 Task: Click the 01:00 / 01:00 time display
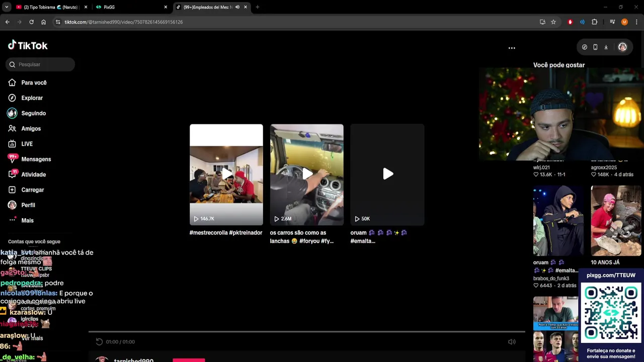(x=120, y=342)
